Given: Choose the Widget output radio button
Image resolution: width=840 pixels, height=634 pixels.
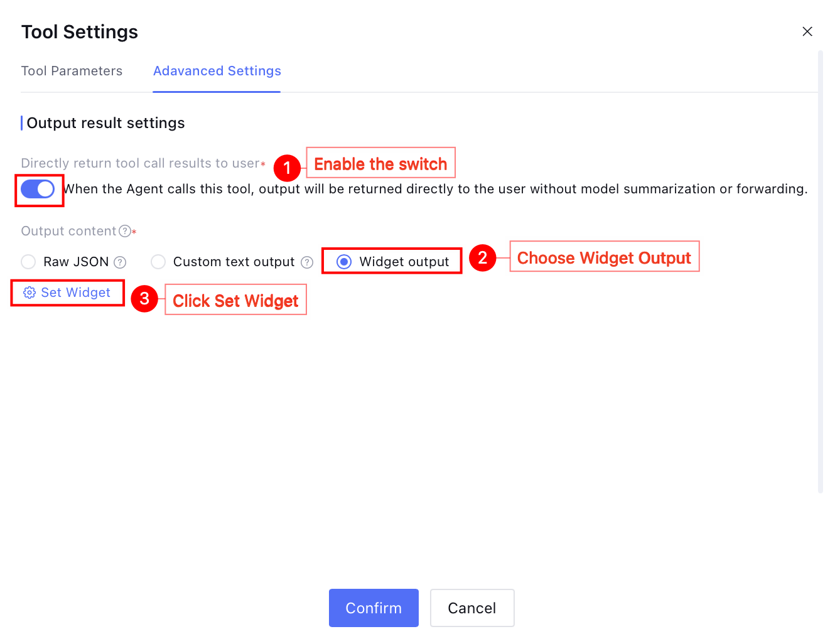Looking at the screenshot, I should coord(344,262).
